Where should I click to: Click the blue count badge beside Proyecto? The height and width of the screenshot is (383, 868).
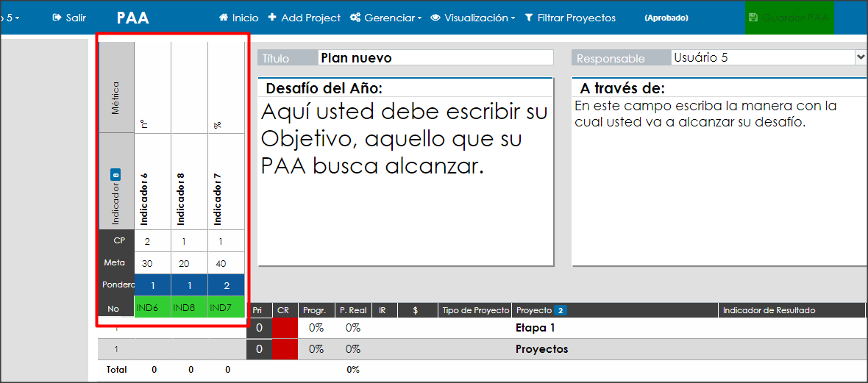coord(561,310)
